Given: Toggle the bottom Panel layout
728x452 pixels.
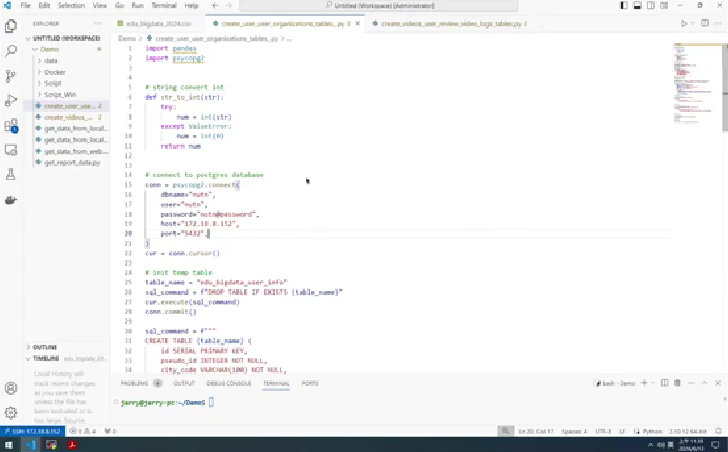Looking at the screenshot, I should point(637,6).
